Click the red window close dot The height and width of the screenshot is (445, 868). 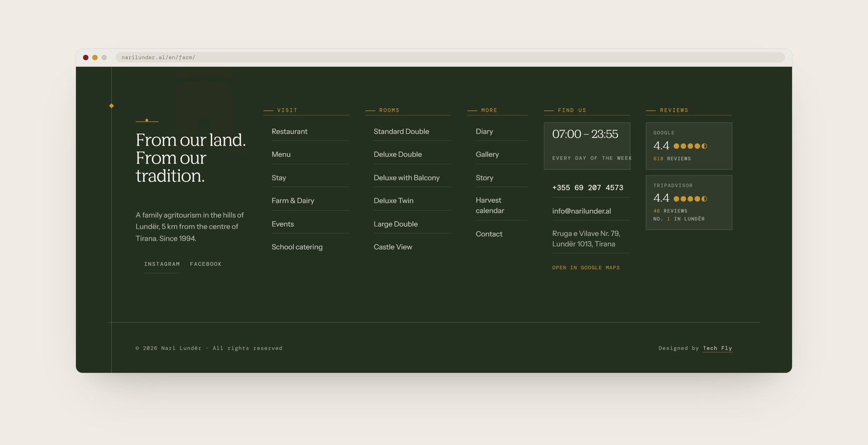coord(86,58)
